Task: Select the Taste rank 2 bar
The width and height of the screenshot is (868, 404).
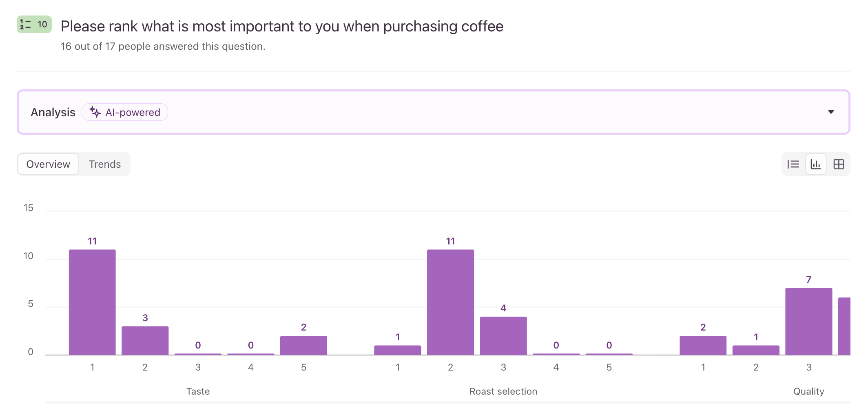Action: coord(145,340)
